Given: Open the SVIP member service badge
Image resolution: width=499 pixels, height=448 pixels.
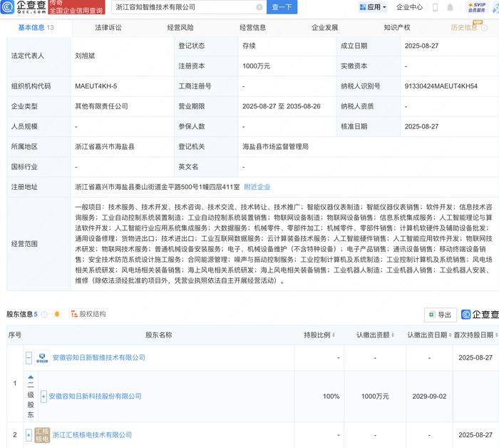Looking at the screenshot, I should (x=477, y=7).
